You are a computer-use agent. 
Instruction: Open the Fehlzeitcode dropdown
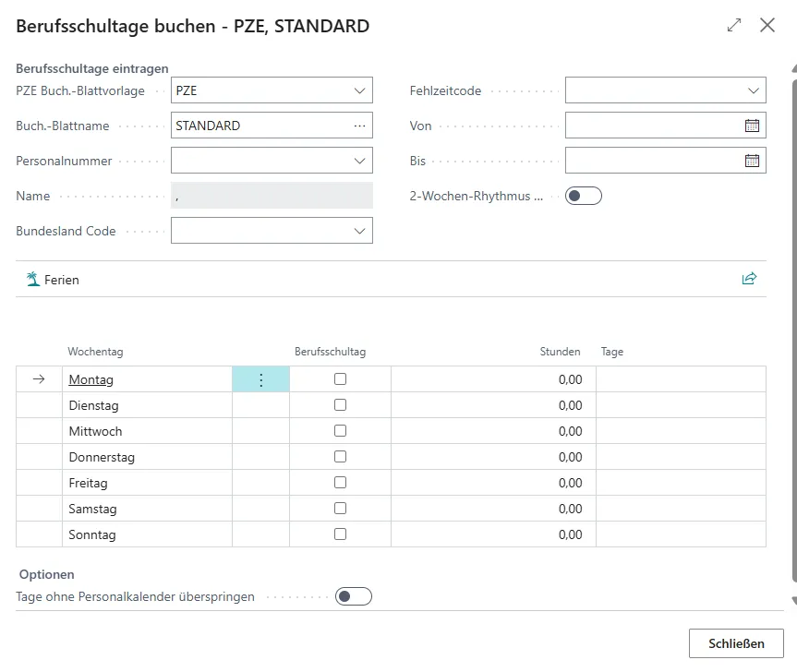[754, 90]
